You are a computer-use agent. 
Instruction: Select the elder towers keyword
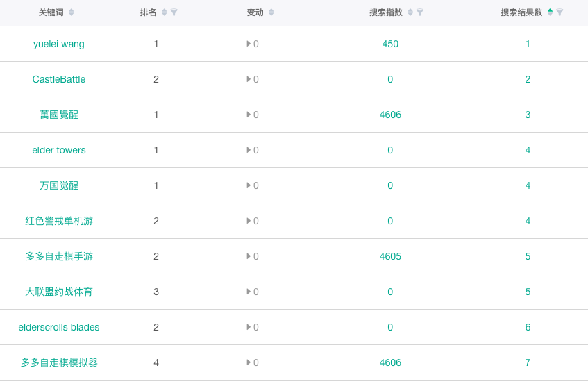point(59,150)
